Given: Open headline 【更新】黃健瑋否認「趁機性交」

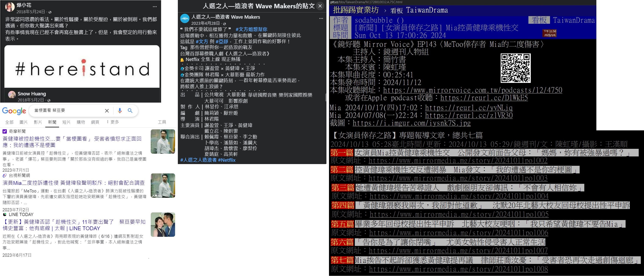Looking at the screenshot, I should click(74, 225).
